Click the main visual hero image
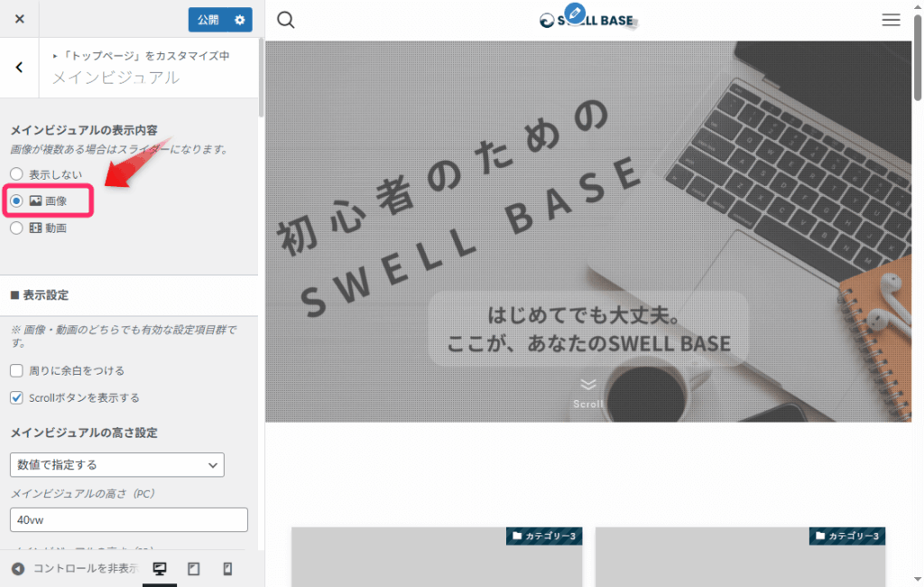The width and height of the screenshot is (924, 587). (588, 231)
